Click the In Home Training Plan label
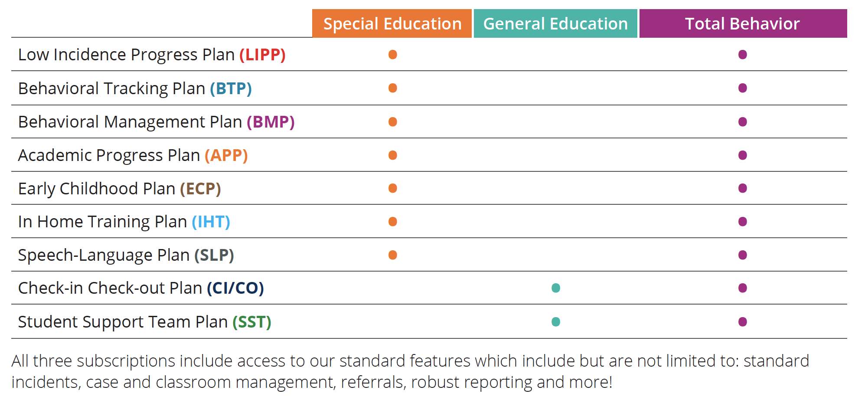The width and height of the screenshot is (868, 400). pyautogui.click(x=102, y=222)
